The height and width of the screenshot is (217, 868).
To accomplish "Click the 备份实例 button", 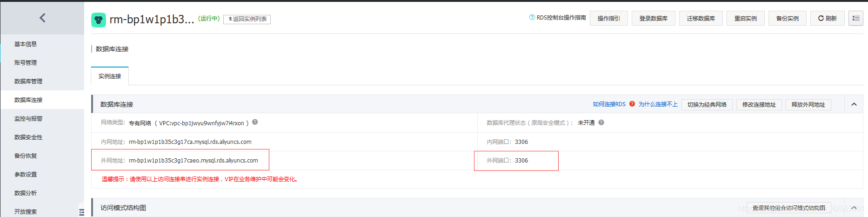I will coord(788,18).
